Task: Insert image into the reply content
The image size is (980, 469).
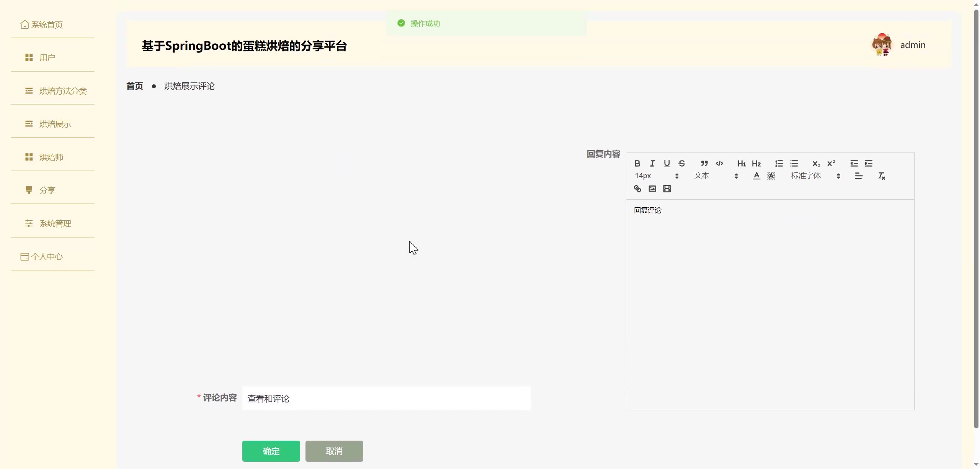Action: (652, 189)
